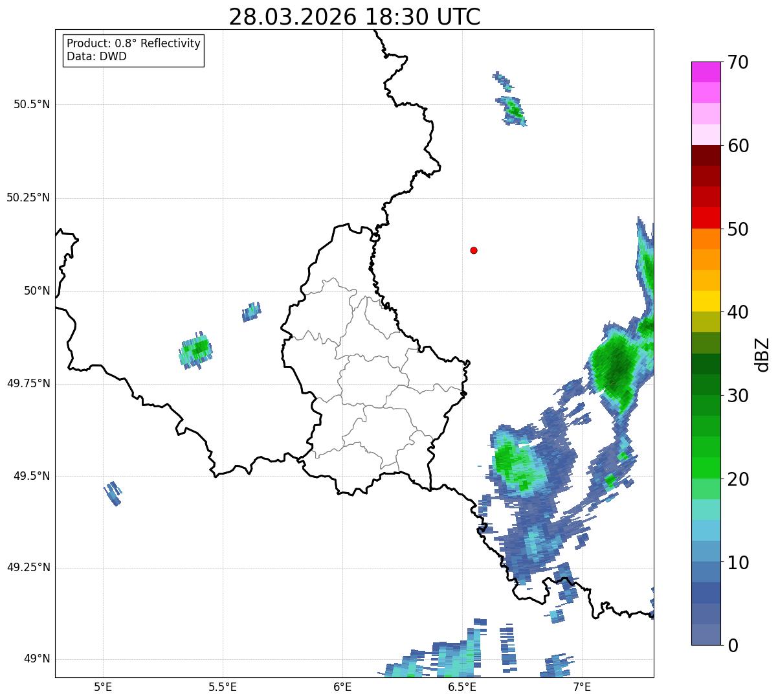Click the 6.5°E longitude label
Viewport: 778px width, 700px height.
(462, 686)
